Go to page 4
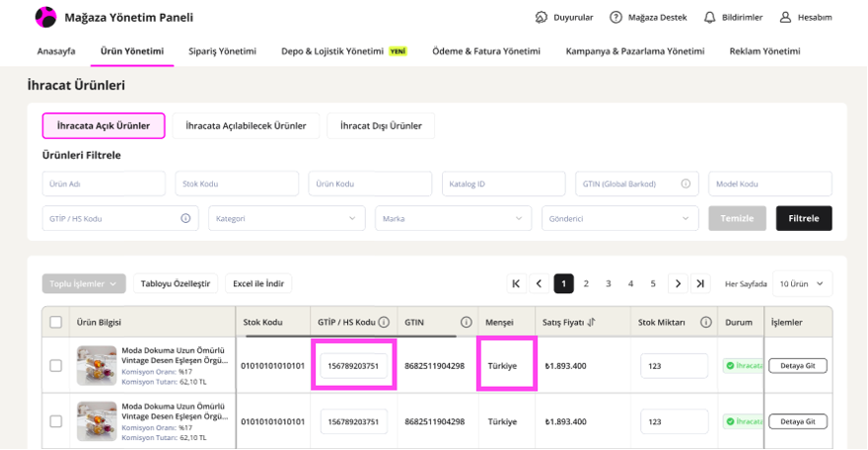Image resolution: width=868 pixels, height=450 pixels. coord(630,284)
